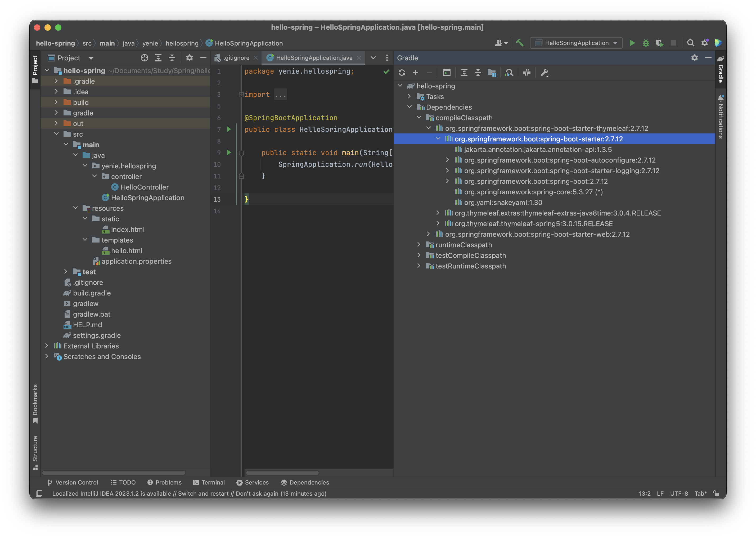The width and height of the screenshot is (756, 538).
Task: Toggle Offline Mode in Gradle toolbar
Action: point(526,73)
